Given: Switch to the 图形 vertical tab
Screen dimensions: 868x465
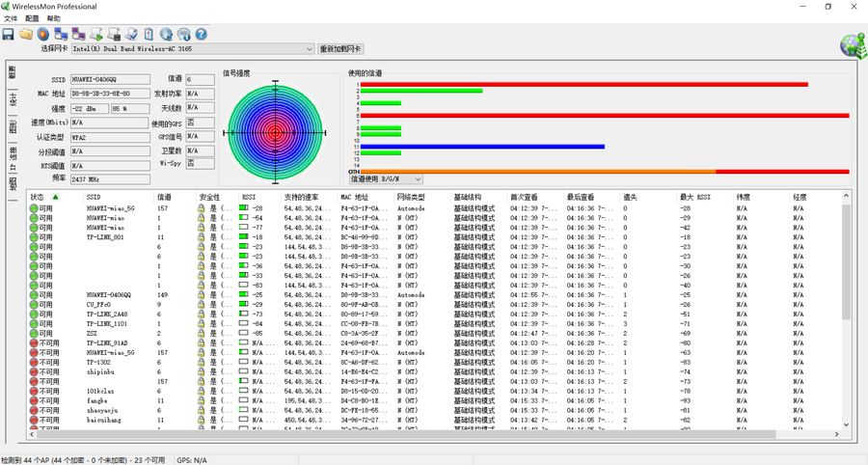Looking at the screenshot, I should pyautogui.click(x=13, y=126).
